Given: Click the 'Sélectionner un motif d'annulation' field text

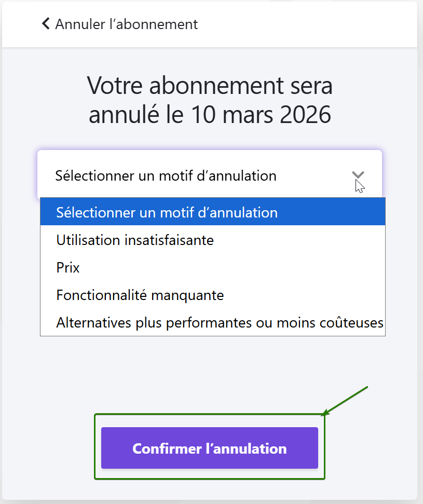Looking at the screenshot, I should pyautogui.click(x=166, y=175).
